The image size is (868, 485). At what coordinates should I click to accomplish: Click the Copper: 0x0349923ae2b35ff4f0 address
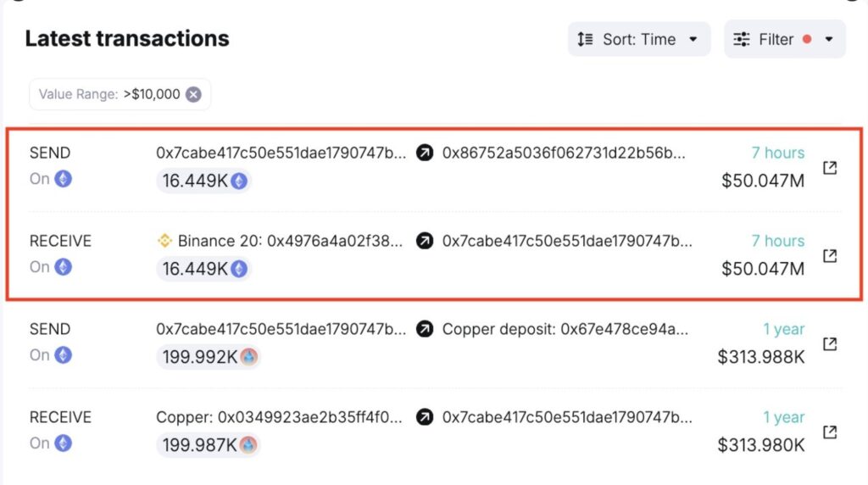click(279, 417)
